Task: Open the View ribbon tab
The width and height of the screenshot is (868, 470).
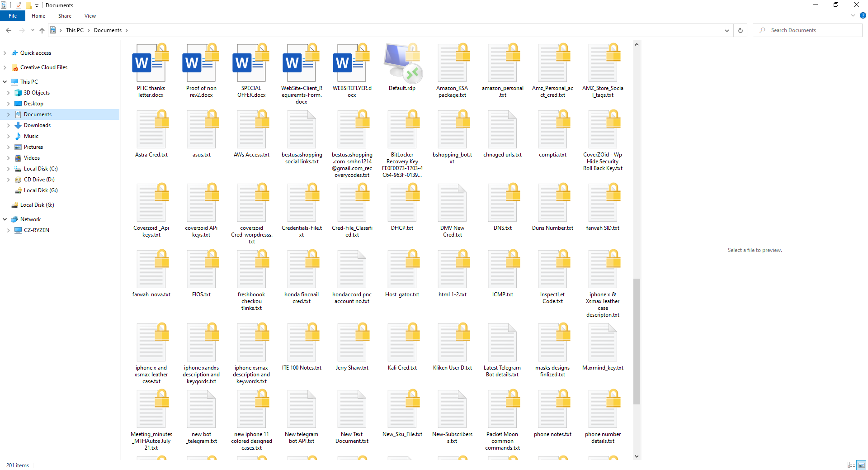Action: point(90,16)
